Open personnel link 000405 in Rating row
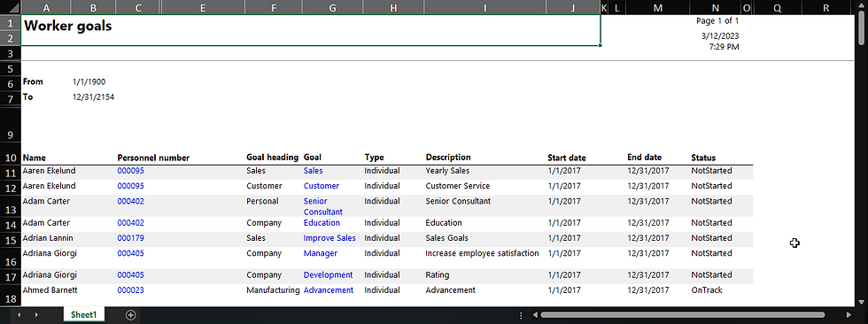868x324 pixels. (x=131, y=274)
